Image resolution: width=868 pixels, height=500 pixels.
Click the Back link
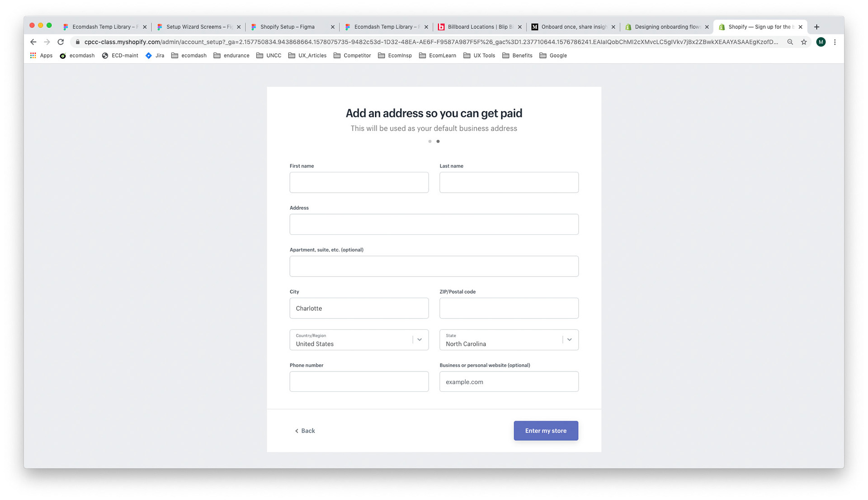[305, 431]
